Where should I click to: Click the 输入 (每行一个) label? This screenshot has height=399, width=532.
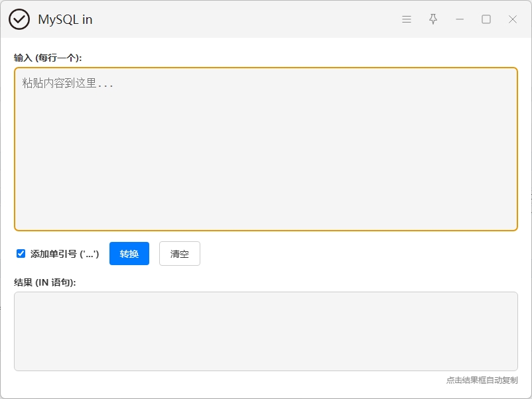tap(48, 58)
